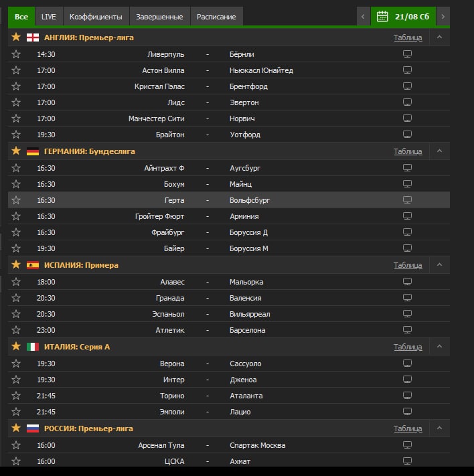
Task: Click TV icon for Эмполи - Лацио
Action: 407,412
